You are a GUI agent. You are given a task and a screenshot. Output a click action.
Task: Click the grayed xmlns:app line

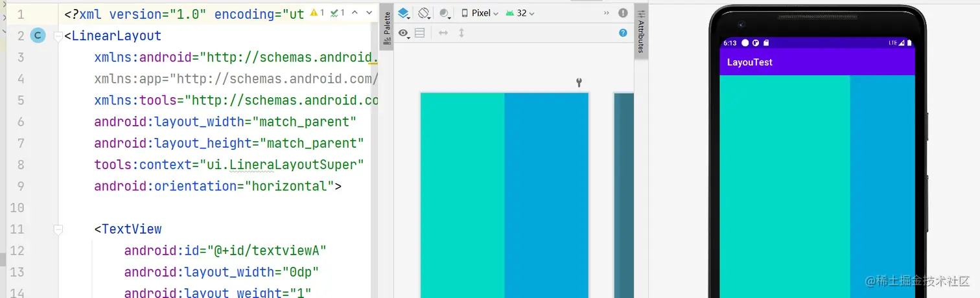(x=236, y=79)
